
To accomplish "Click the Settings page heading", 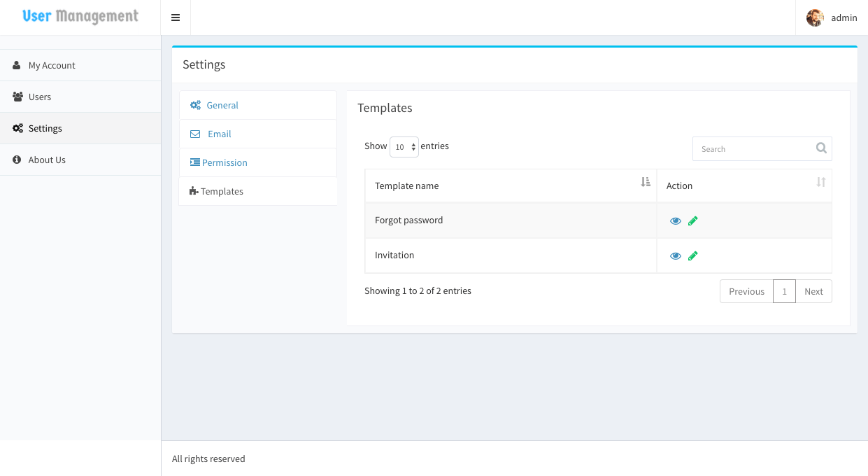I will pos(204,64).
